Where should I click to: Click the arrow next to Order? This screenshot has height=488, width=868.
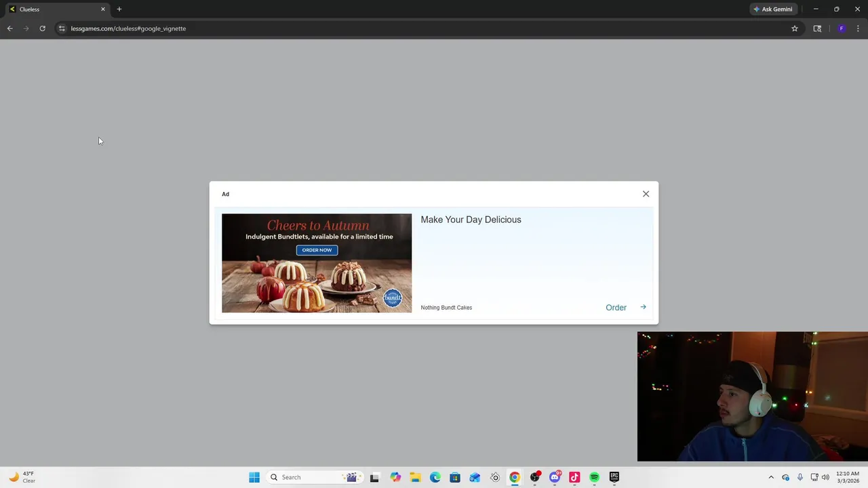[643, 307]
